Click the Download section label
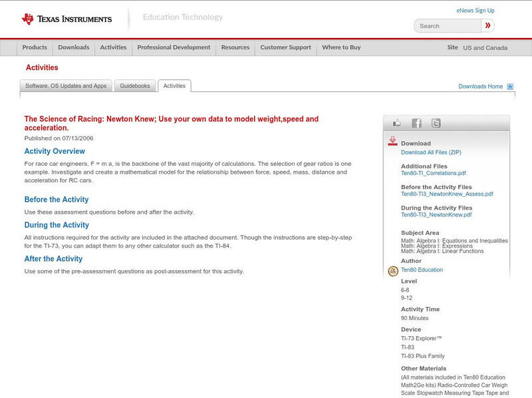Viewport: 532px width, 398px height. point(416,144)
